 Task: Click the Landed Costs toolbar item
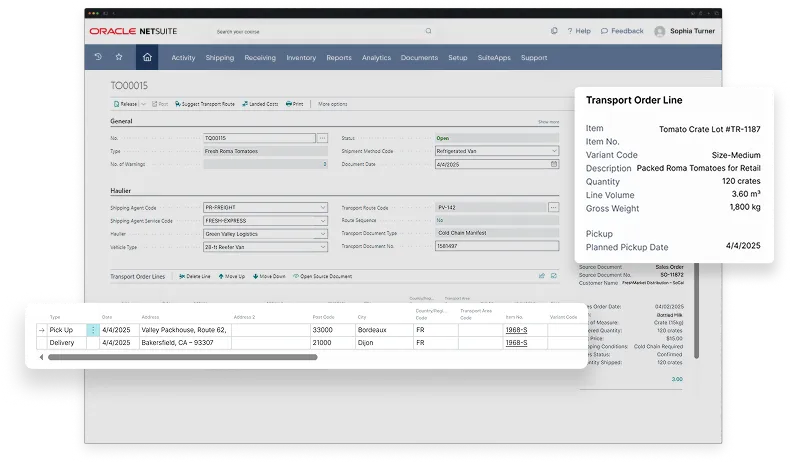(260, 104)
